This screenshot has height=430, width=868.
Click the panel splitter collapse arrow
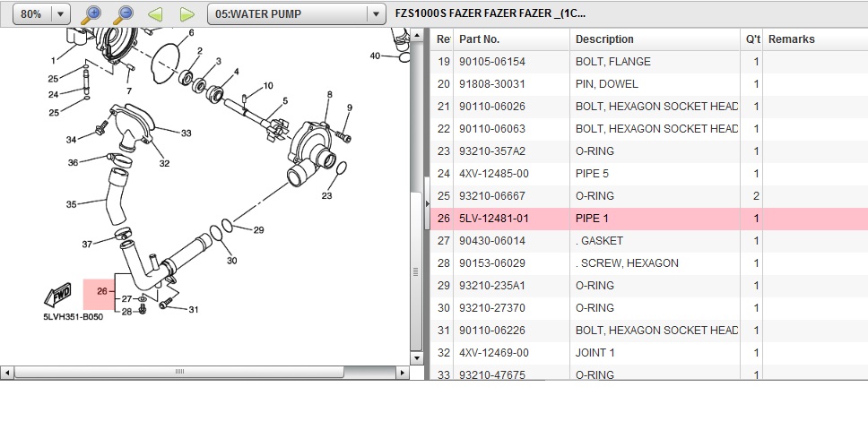tap(426, 206)
